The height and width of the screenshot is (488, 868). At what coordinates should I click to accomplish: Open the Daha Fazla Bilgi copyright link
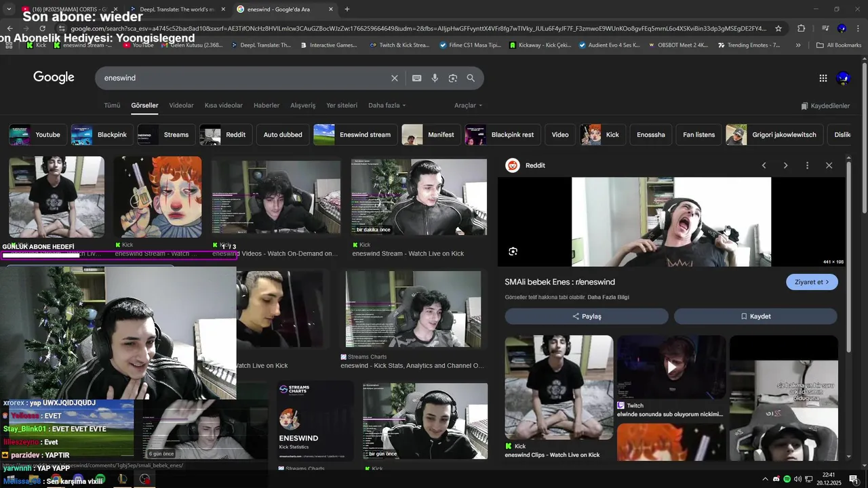(608, 298)
